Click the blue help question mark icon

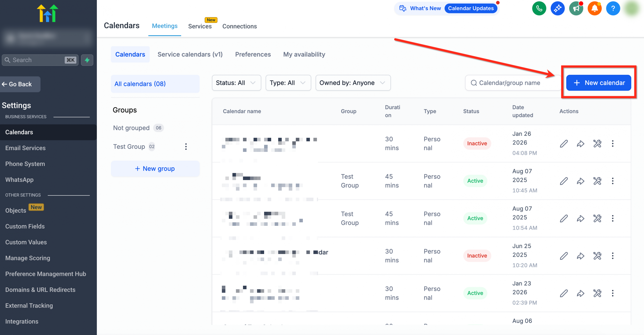pos(613,9)
